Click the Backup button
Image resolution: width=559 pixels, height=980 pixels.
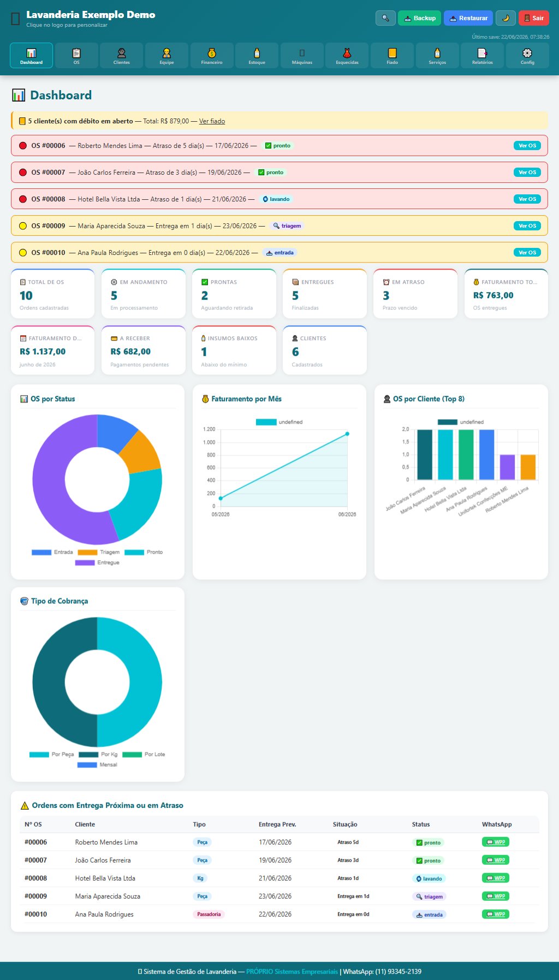coord(419,18)
